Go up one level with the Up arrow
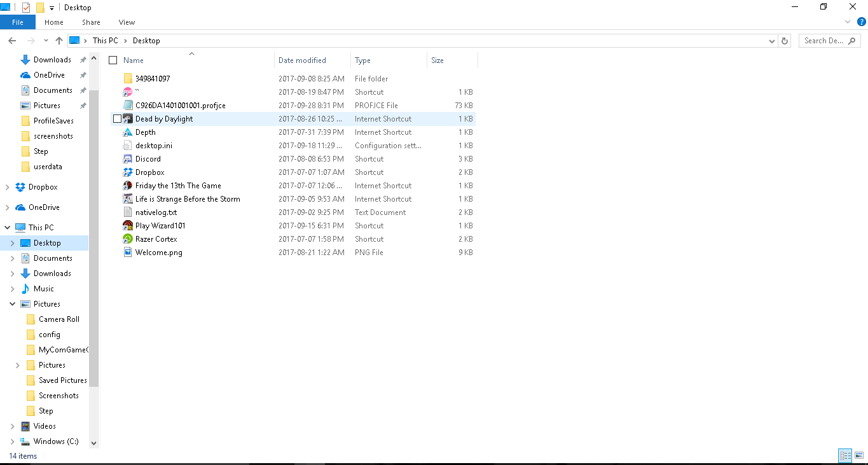The height and width of the screenshot is (465, 868). coord(59,41)
